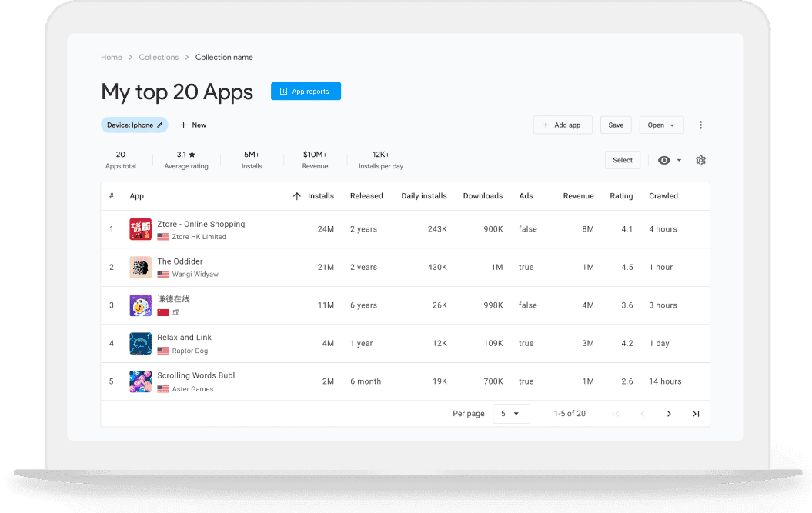The height and width of the screenshot is (513, 812).
Task: Click the sort arrow beside Installs column
Action: (x=297, y=196)
